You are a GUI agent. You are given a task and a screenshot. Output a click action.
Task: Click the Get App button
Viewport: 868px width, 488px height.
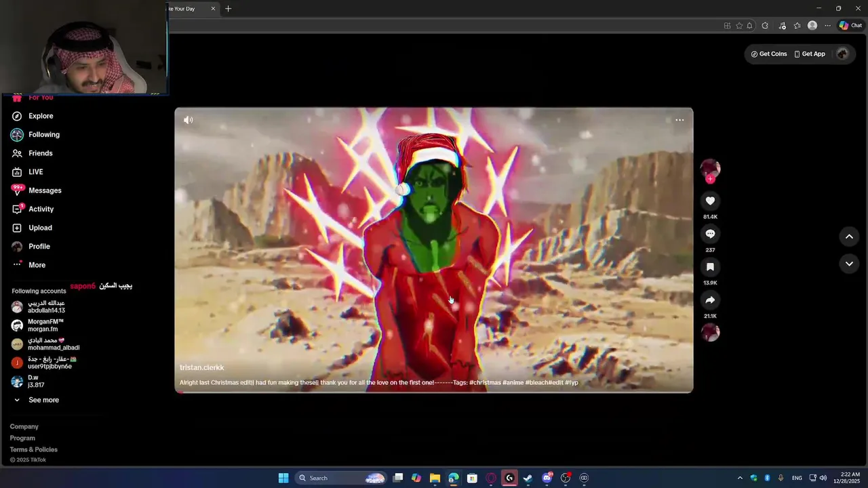(810, 54)
